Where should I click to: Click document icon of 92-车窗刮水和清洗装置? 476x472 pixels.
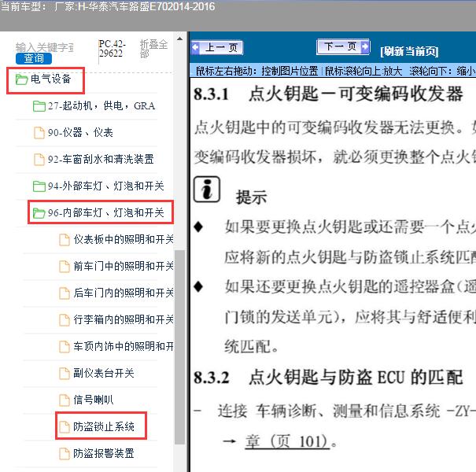[39, 160]
